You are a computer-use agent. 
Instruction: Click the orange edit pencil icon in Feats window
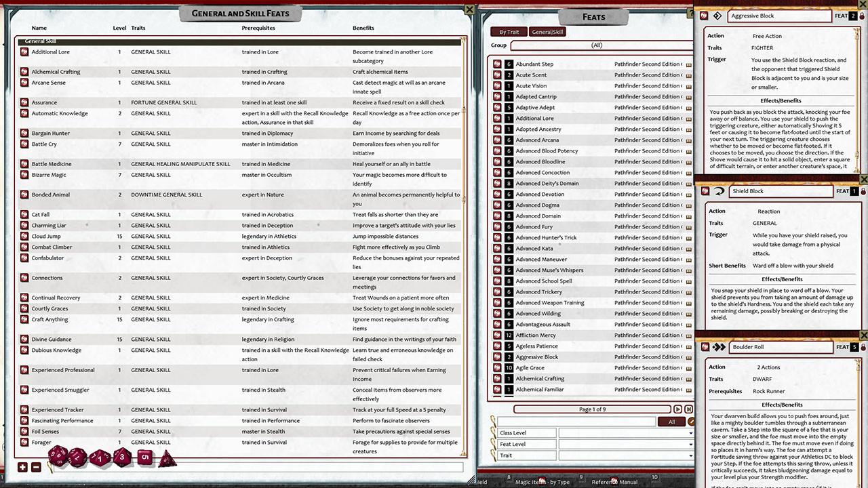(x=692, y=422)
